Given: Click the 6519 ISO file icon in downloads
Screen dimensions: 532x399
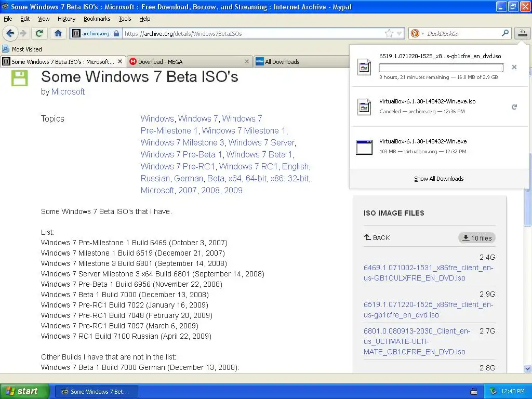Looking at the screenshot, I should [364, 67].
